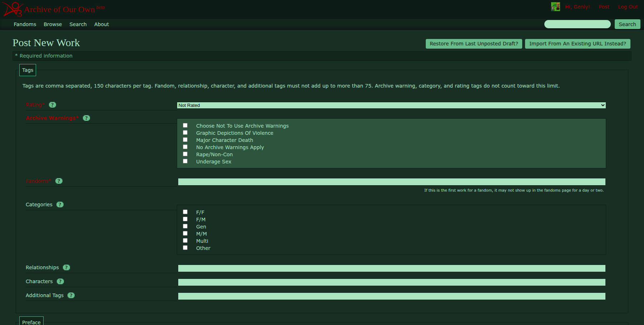644x325 pixels.
Task: Open the Relationships help question icon
Action: [66, 267]
